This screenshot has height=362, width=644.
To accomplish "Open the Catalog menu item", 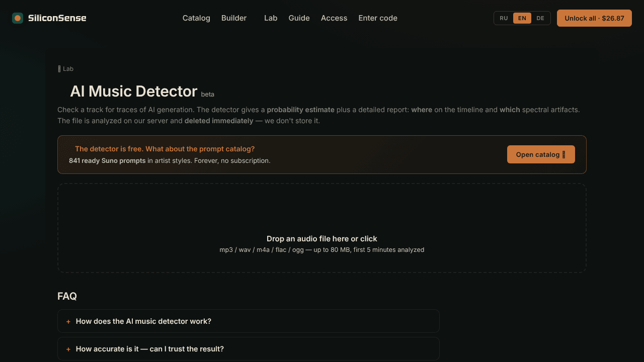I will point(196,18).
